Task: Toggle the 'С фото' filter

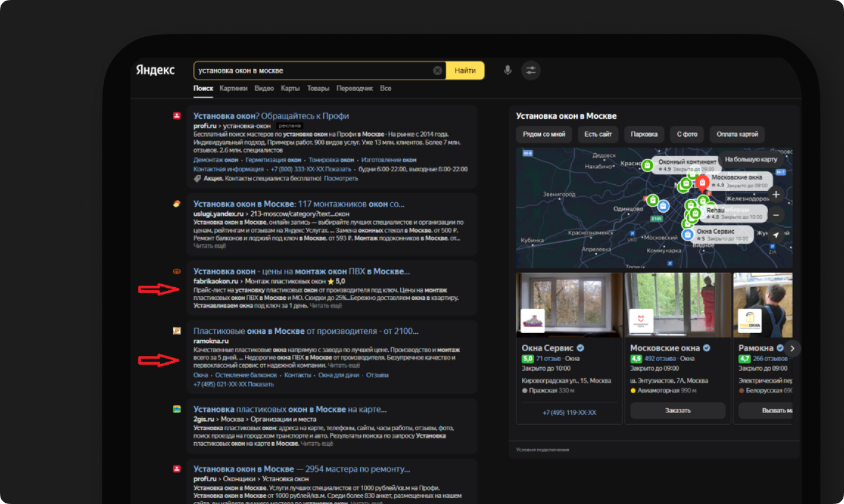Action: point(687,134)
